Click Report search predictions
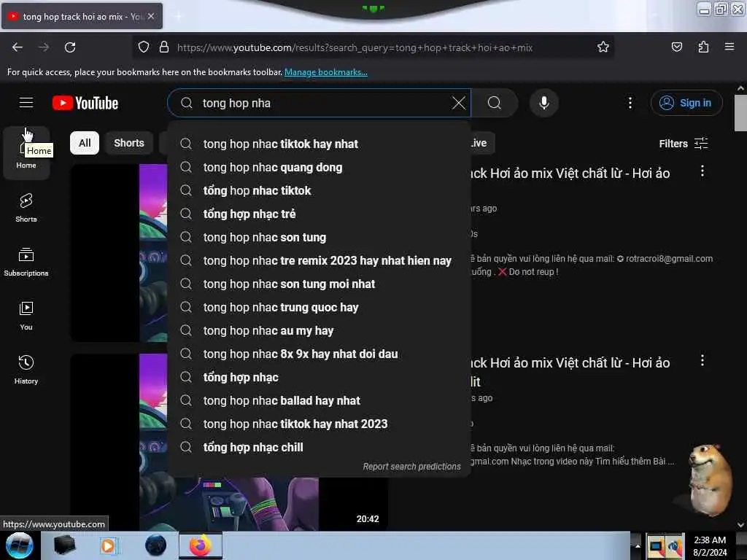Image resolution: width=747 pixels, height=560 pixels. coord(411,466)
